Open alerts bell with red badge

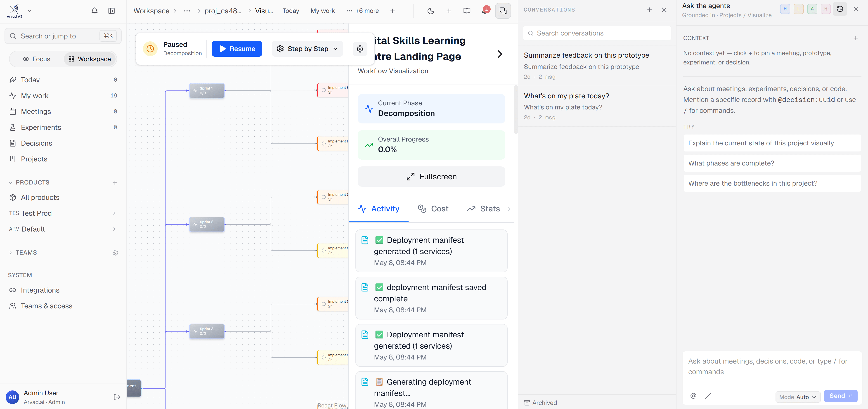485,11
